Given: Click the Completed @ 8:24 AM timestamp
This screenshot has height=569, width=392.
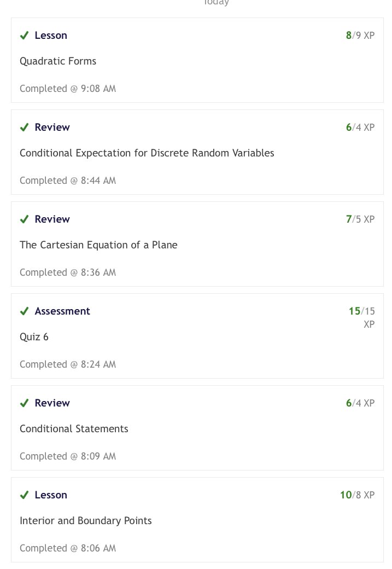Looking at the screenshot, I should (68, 364).
